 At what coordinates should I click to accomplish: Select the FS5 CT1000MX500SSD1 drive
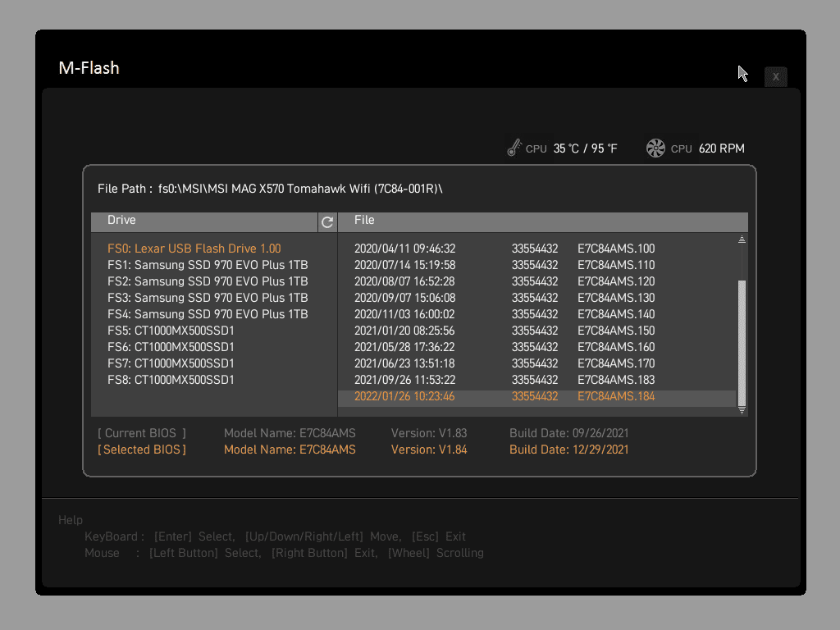171,331
